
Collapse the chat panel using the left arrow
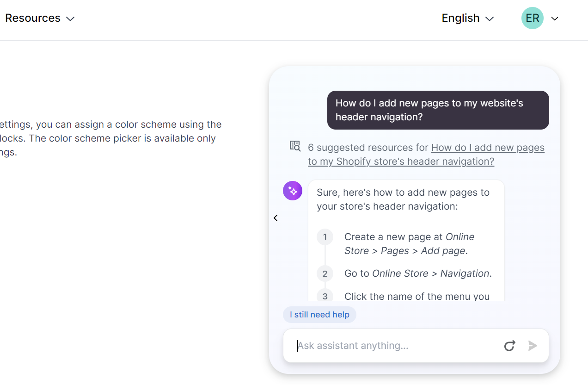click(x=276, y=217)
